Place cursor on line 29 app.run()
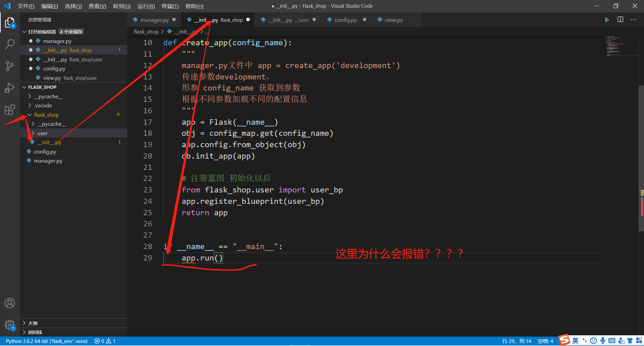 tap(202, 258)
